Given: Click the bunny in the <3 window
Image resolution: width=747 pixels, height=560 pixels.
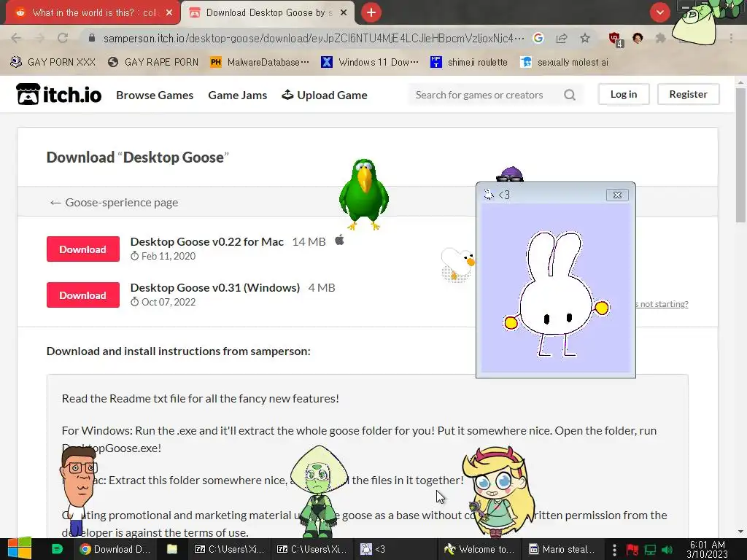Looking at the screenshot, I should [555, 295].
